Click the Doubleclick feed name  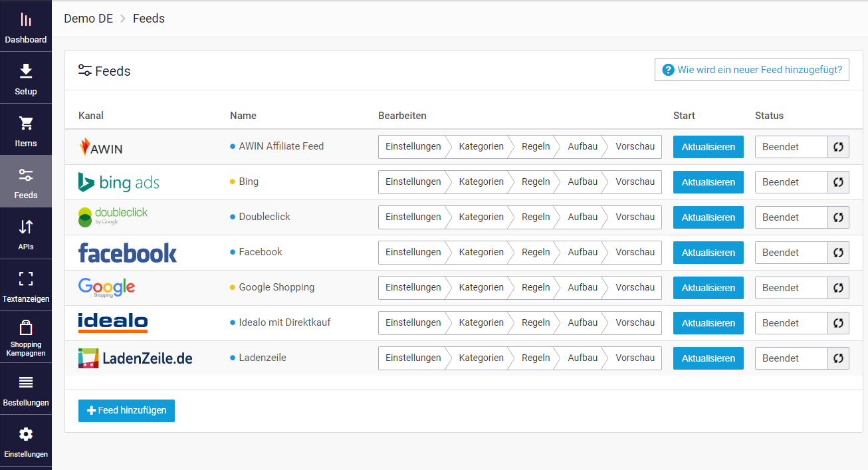tap(265, 217)
